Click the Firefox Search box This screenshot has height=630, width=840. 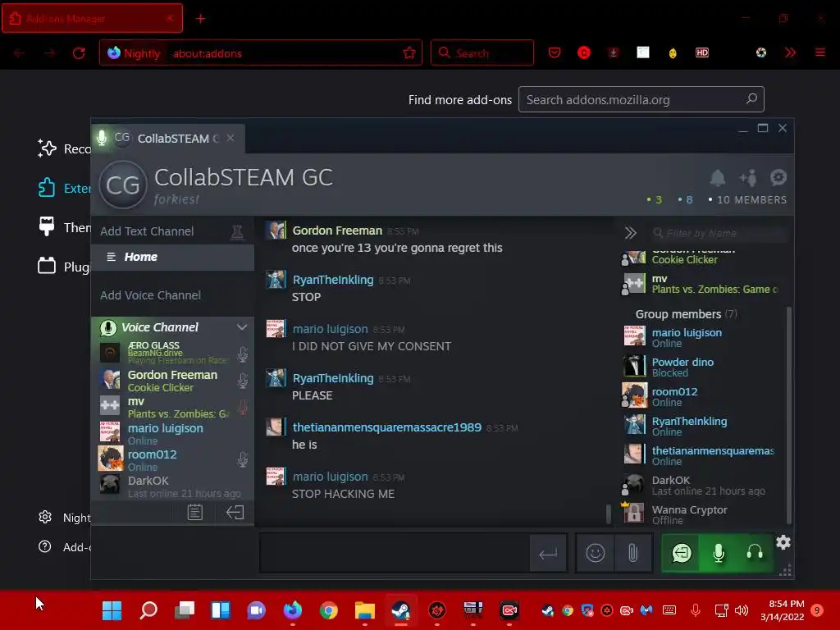[x=482, y=53]
